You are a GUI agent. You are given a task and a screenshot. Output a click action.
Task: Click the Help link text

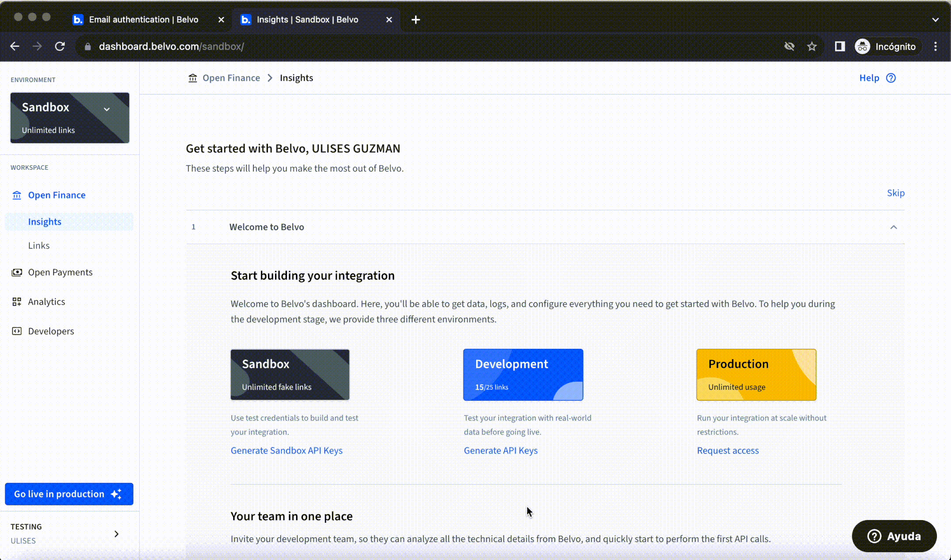pos(869,78)
